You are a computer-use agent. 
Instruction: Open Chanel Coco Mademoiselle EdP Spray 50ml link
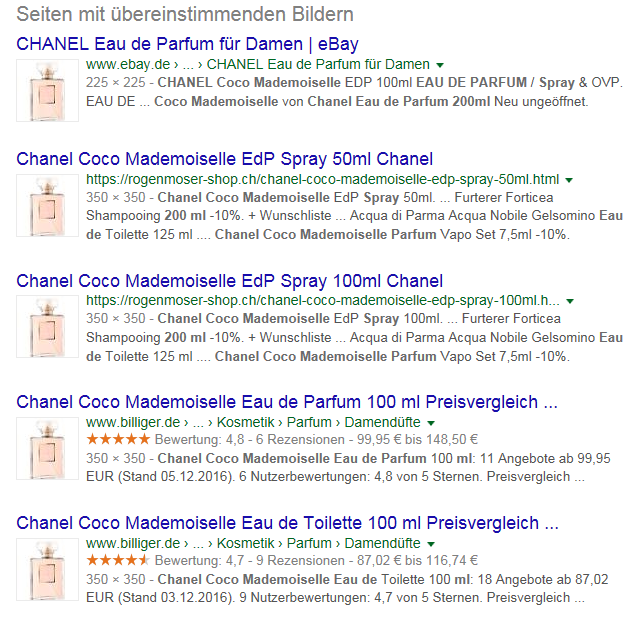click(x=225, y=159)
